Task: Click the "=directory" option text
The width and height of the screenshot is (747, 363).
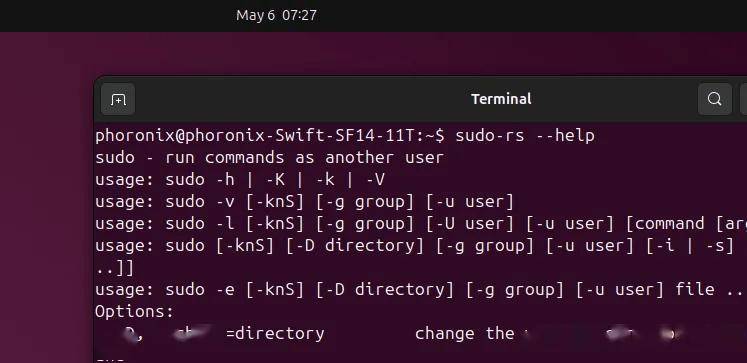Action: tap(275, 333)
